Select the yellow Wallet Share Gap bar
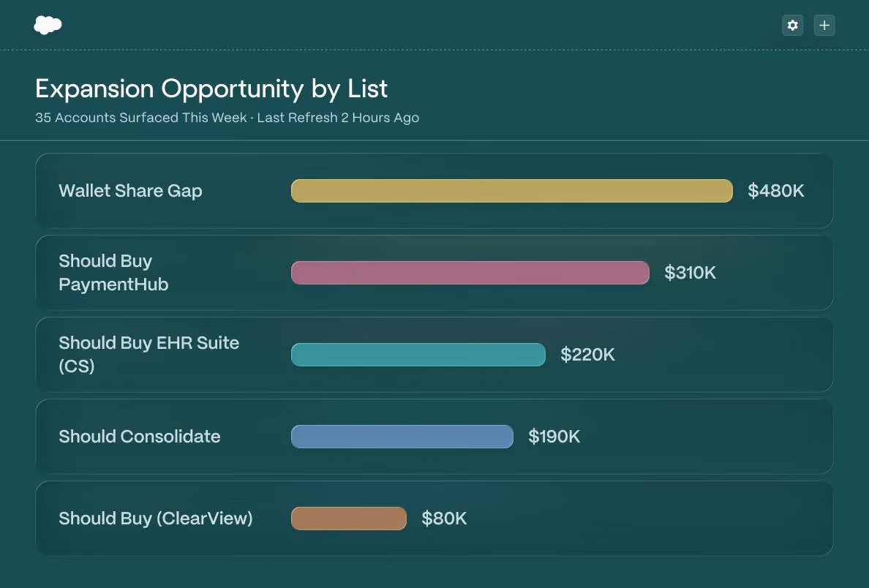Screen dimensions: 869x588 pyautogui.click(x=511, y=191)
